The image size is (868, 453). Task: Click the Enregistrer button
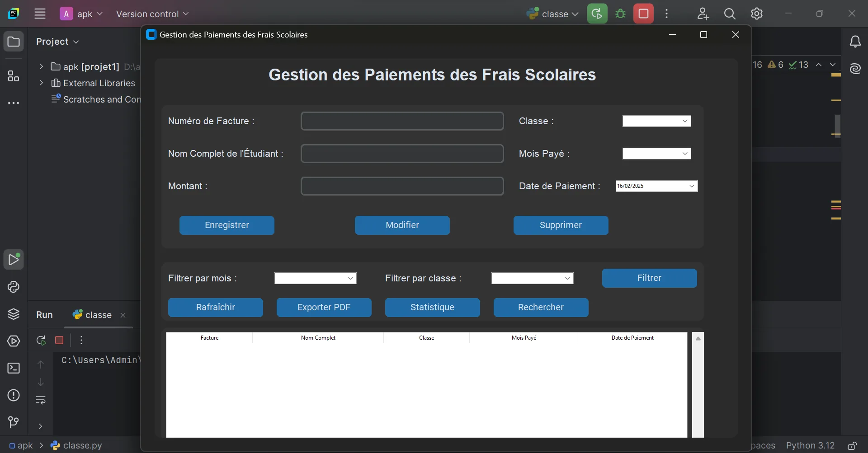tap(226, 225)
